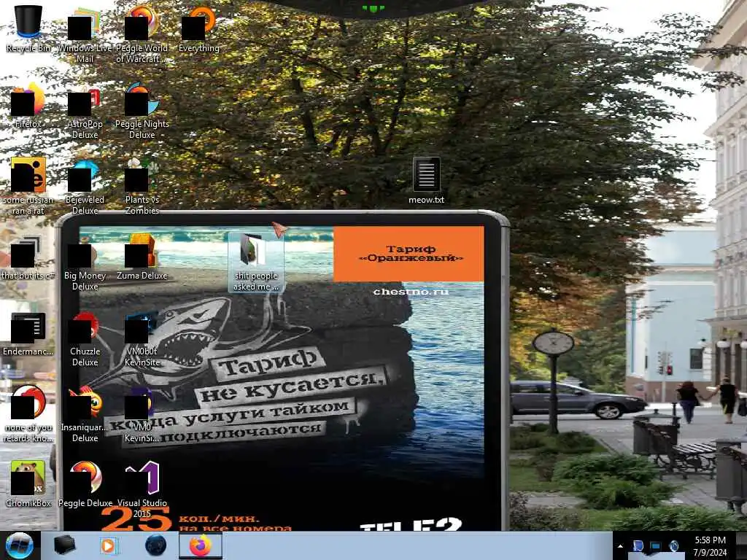This screenshot has height=560, width=747.
Task: Select the Endermanc... desktop icon
Action: (28, 333)
